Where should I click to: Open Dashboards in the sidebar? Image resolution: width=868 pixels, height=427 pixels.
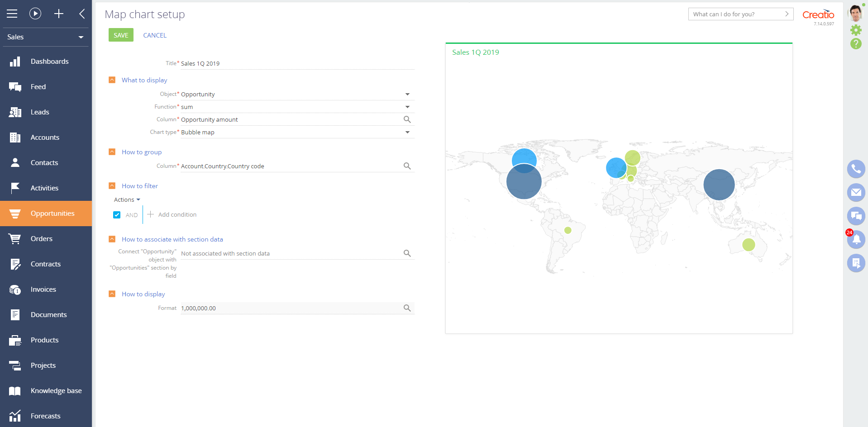[x=49, y=62]
